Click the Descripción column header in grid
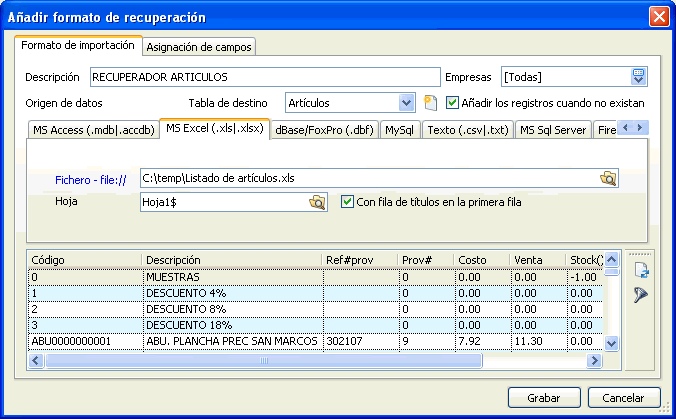Viewport: 676px width, 419px height. click(x=232, y=260)
